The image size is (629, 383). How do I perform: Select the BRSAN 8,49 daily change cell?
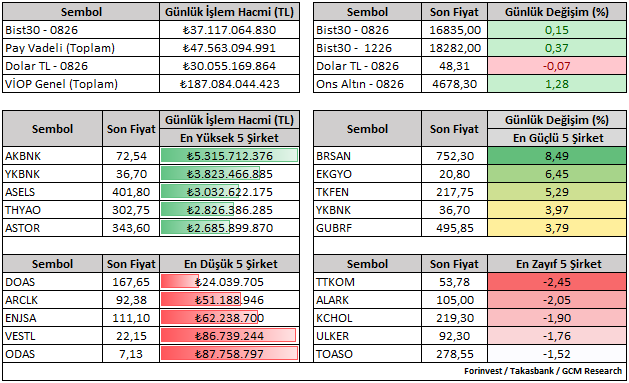click(x=557, y=156)
